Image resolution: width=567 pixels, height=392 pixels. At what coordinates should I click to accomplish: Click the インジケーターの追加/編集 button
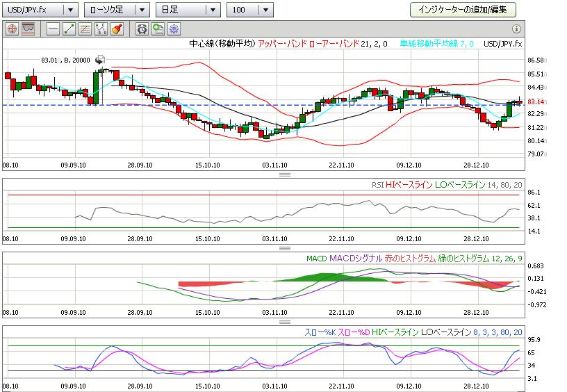click(463, 10)
